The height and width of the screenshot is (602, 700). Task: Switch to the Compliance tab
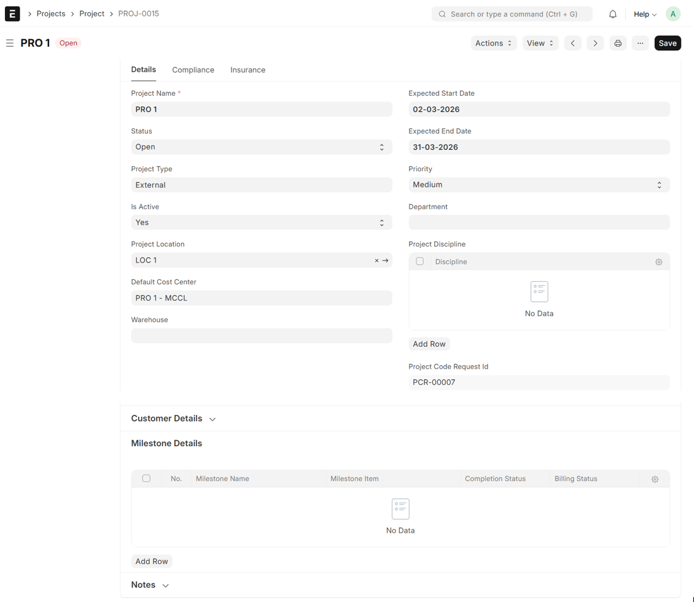pos(193,70)
